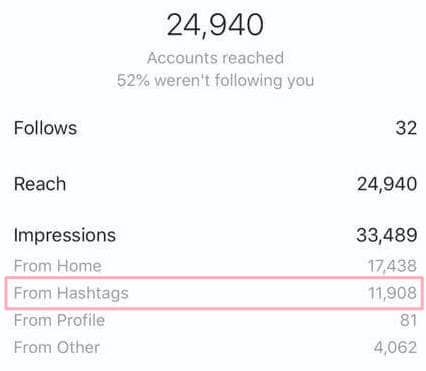426x371 pixels.
Task: Click the pink highlight box border
Action: (214, 277)
